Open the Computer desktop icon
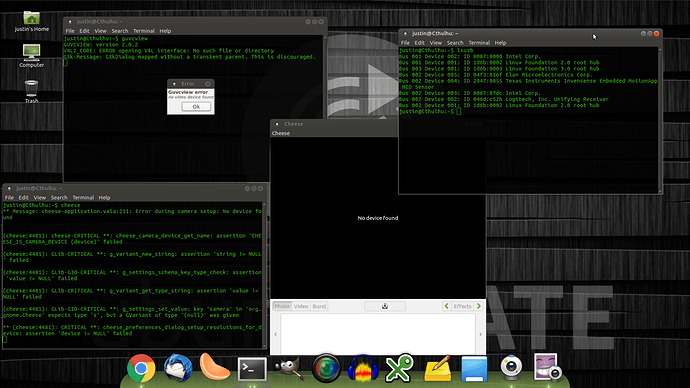 click(x=32, y=56)
